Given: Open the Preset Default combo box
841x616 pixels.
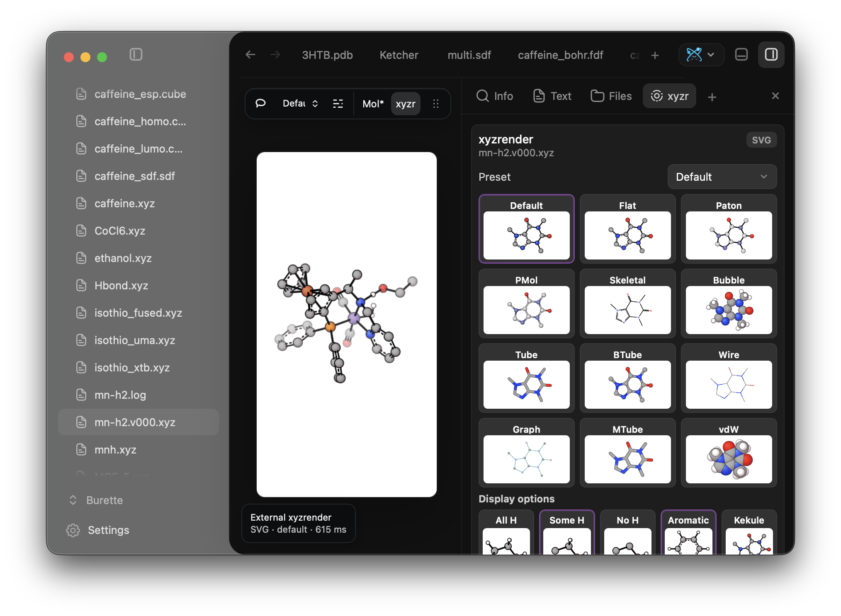Looking at the screenshot, I should [x=722, y=177].
